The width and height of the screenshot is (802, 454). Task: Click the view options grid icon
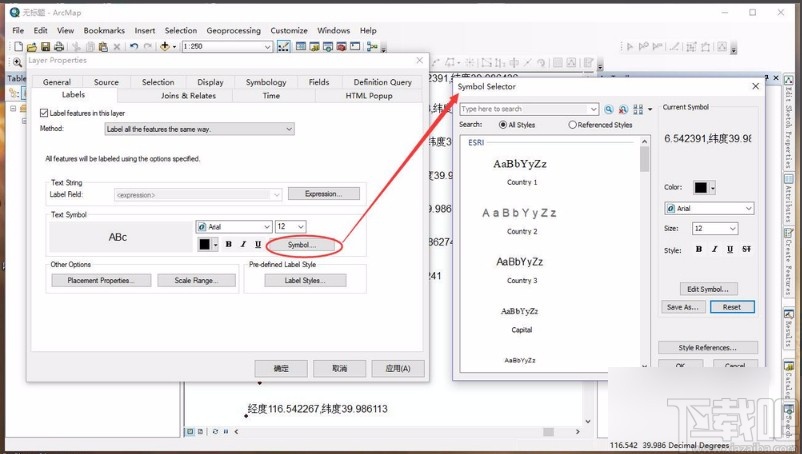(638, 109)
